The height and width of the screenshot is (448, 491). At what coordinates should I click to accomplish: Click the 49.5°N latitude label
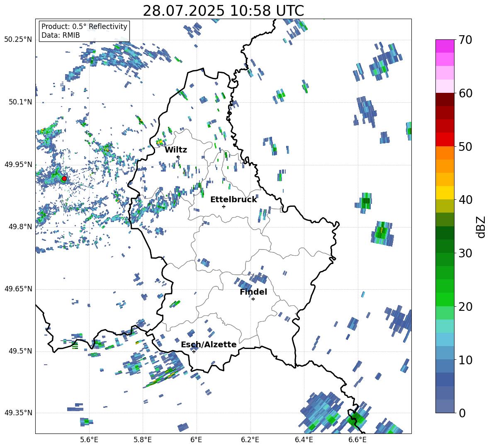pos(20,351)
